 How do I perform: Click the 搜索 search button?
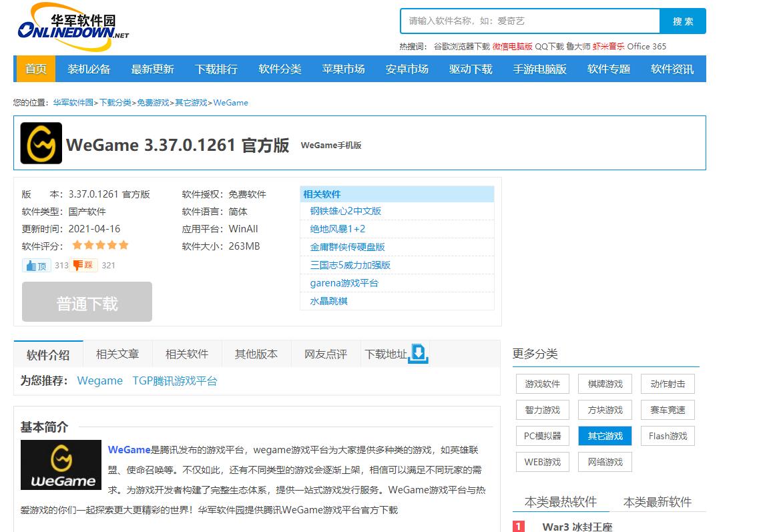(683, 21)
